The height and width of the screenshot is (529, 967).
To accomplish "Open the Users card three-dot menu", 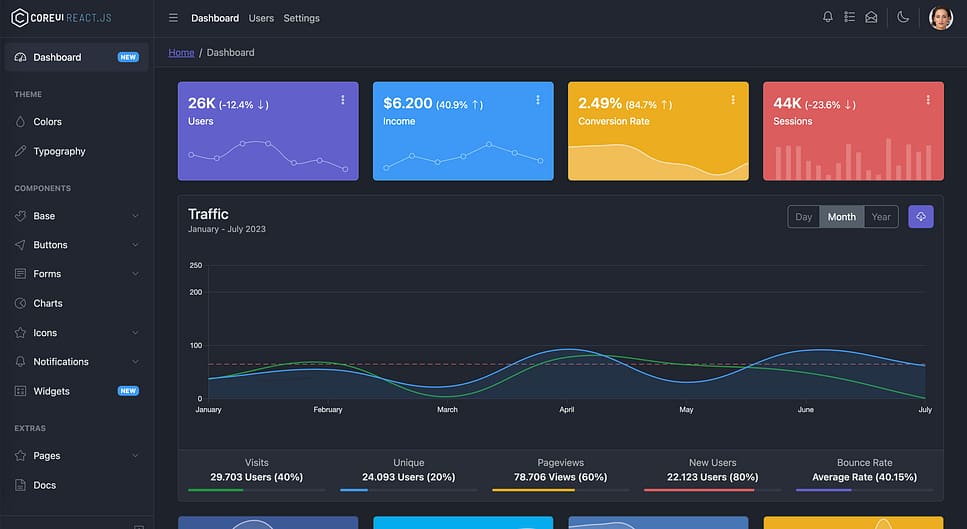I will point(343,100).
